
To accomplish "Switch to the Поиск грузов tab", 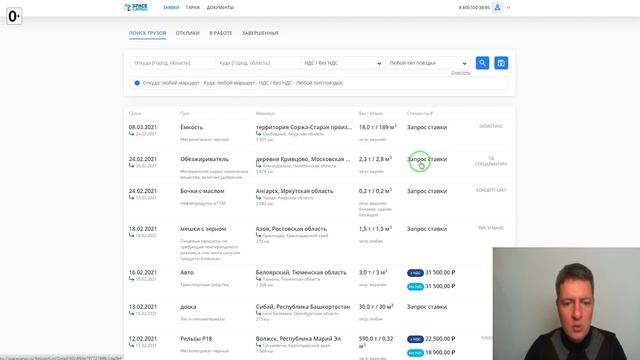I will click(147, 33).
